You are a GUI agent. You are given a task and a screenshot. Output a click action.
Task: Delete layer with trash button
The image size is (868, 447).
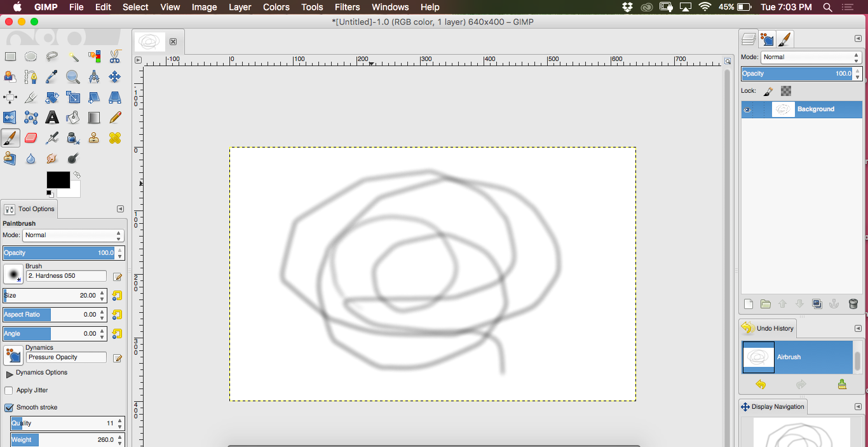(853, 305)
